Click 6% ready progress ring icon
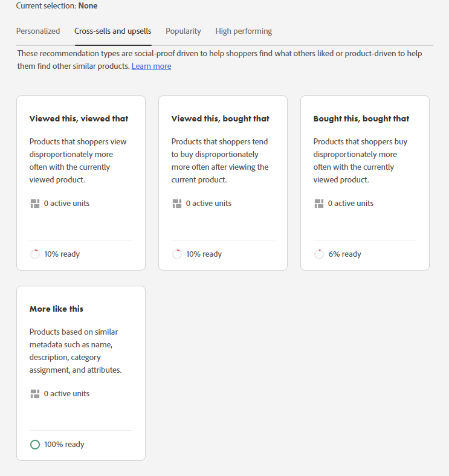 (x=319, y=254)
